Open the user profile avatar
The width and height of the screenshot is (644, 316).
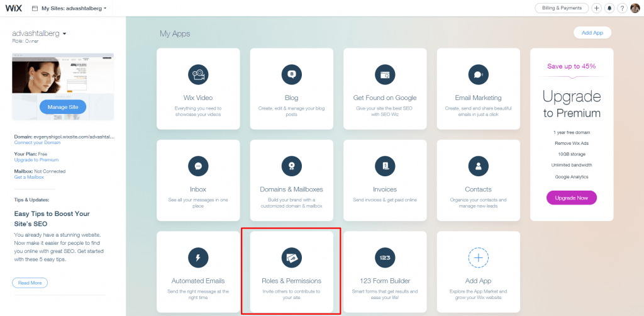pyautogui.click(x=635, y=8)
